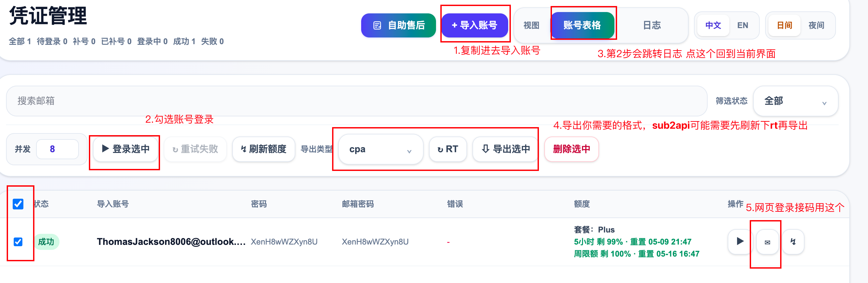This screenshot has height=283, width=868.
Task: Click the lightning refresh icon in account row
Action: tap(793, 242)
